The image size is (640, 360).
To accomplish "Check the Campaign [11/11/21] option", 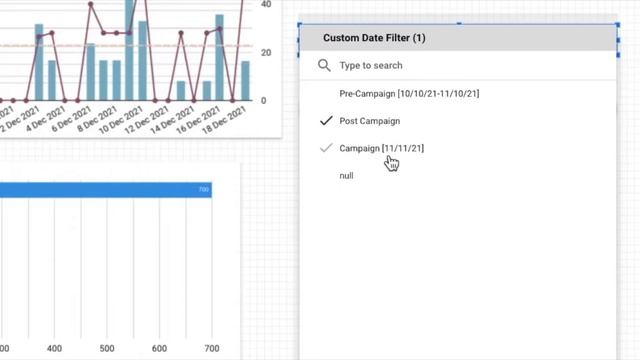I will (x=382, y=148).
